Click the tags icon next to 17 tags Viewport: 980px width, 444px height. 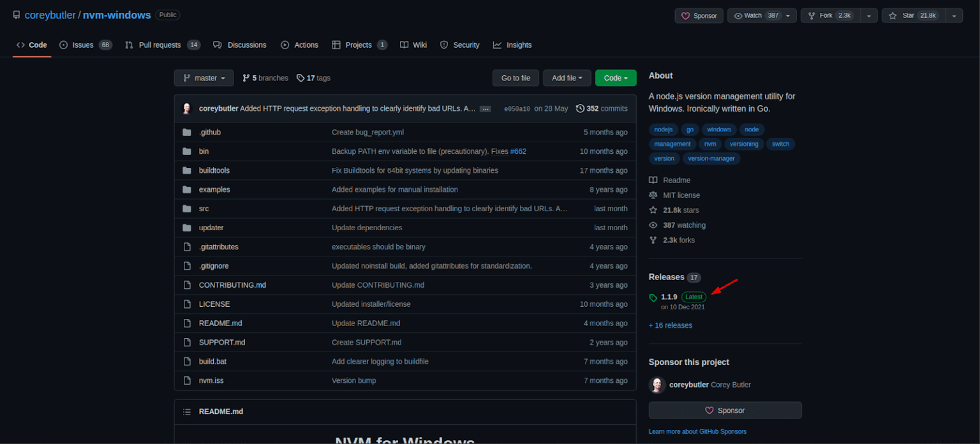[x=300, y=78]
